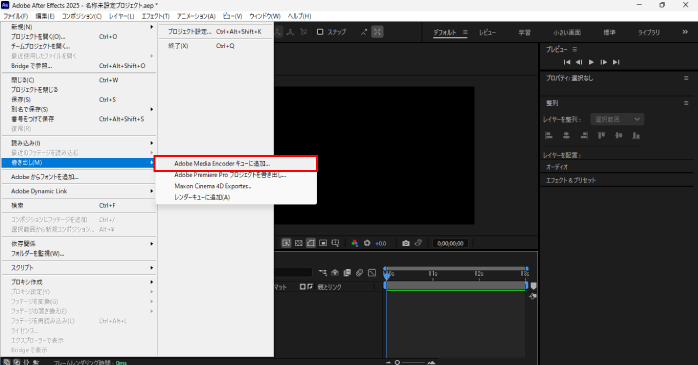
Task: Switch to the レビュー workspace
Action: pyautogui.click(x=487, y=32)
